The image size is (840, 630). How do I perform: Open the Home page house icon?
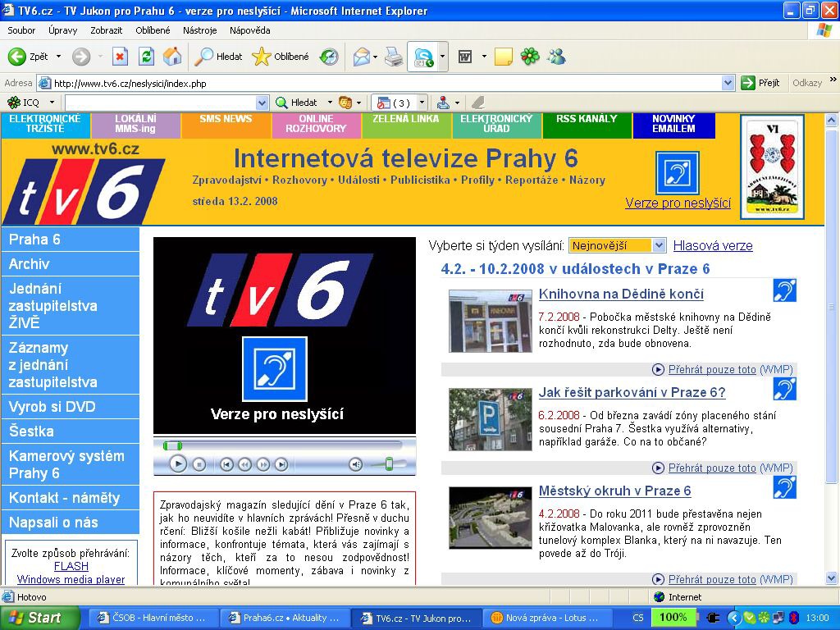172,57
